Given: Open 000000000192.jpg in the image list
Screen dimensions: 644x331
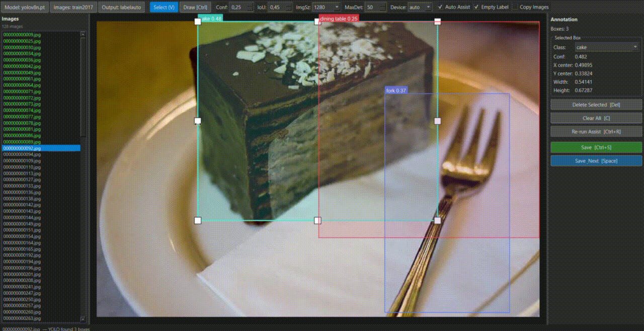Looking at the screenshot, I should (x=41, y=255).
